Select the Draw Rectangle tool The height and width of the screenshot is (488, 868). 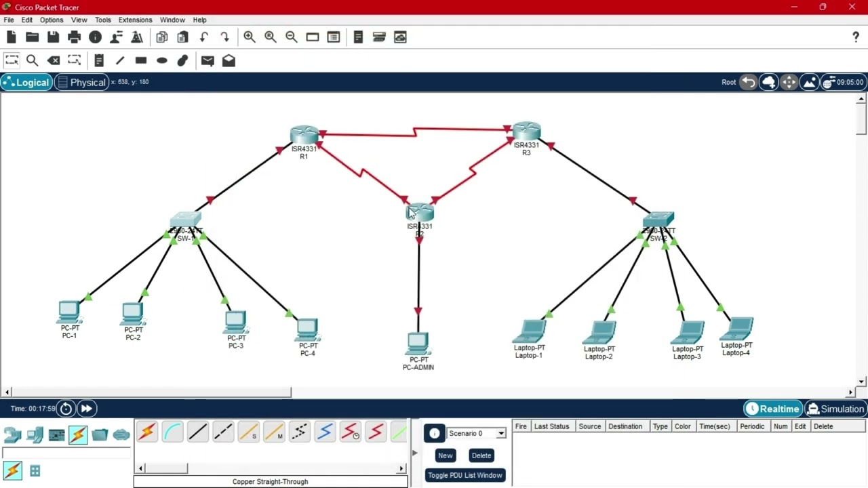141,60
